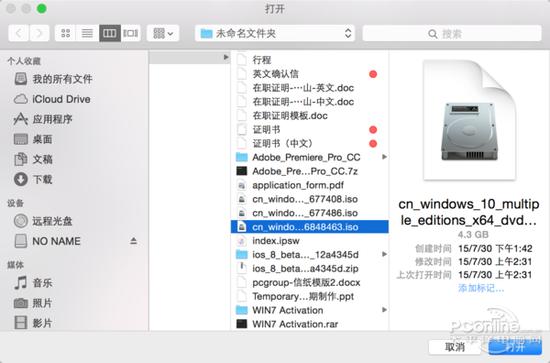The width and height of the screenshot is (550, 363).
Task: Switch to list view mode
Action: [87, 33]
